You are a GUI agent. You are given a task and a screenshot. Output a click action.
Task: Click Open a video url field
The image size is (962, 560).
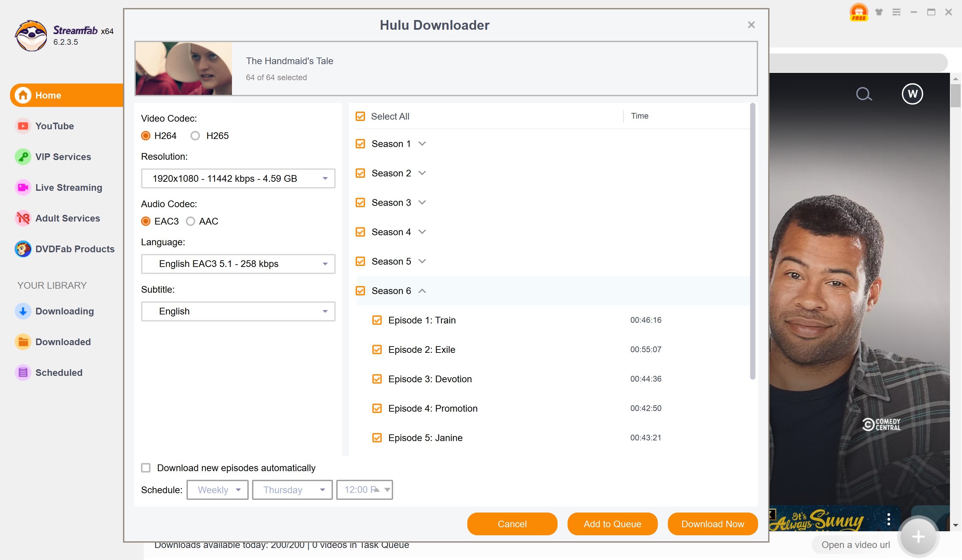click(x=855, y=545)
